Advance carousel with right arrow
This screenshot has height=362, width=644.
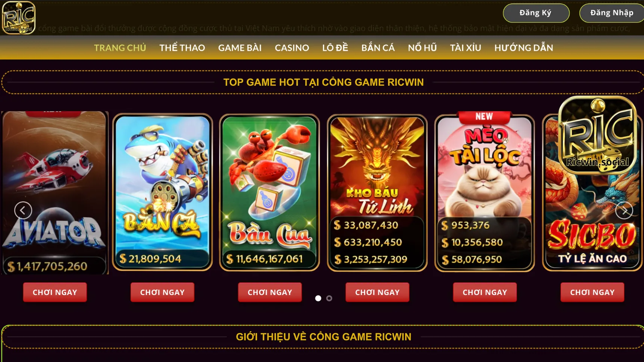pyautogui.click(x=624, y=210)
